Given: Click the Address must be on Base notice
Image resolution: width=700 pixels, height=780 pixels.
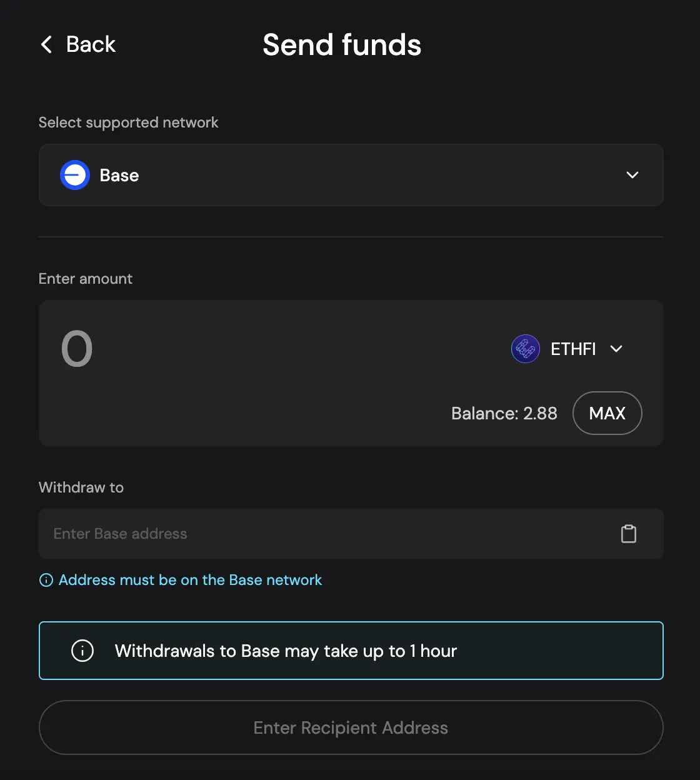Looking at the screenshot, I should pyautogui.click(x=190, y=580).
